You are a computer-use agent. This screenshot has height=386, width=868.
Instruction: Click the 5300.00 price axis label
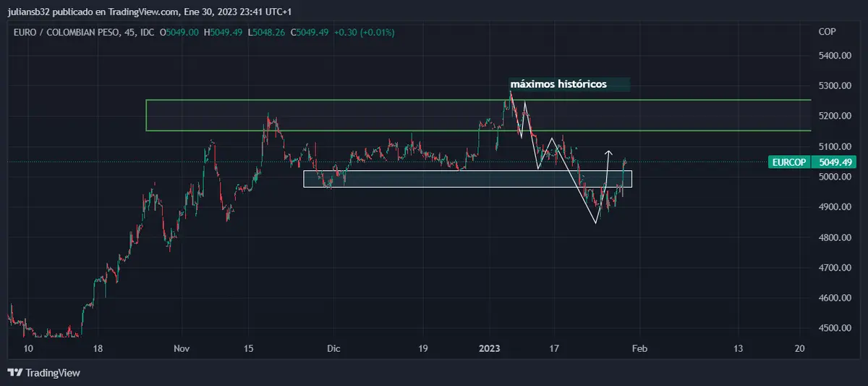(x=833, y=86)
